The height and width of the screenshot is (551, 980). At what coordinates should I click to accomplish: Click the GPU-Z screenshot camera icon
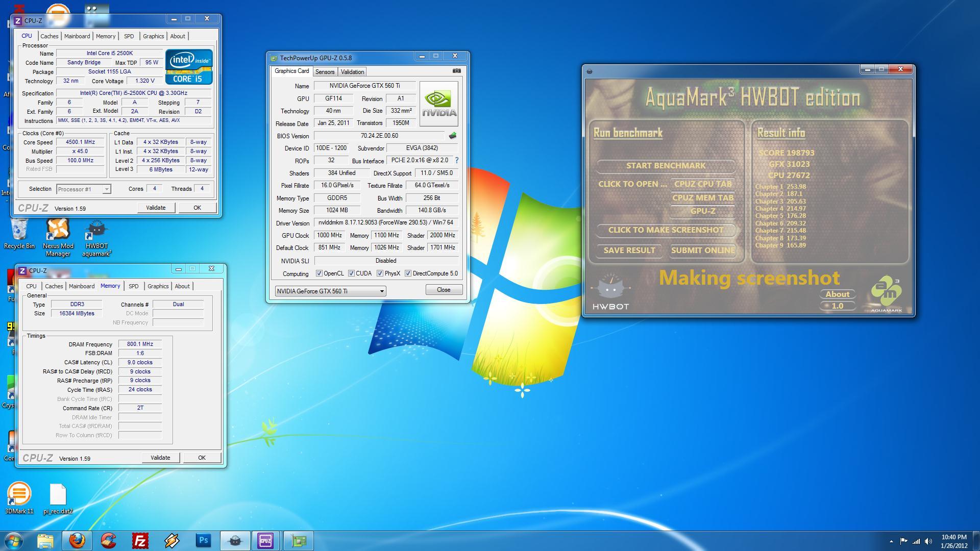(x=456, y=71)
